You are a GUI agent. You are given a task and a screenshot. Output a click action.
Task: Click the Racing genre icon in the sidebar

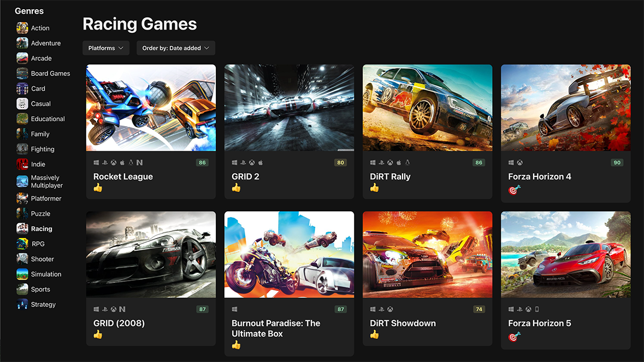(x=22, y=228)
